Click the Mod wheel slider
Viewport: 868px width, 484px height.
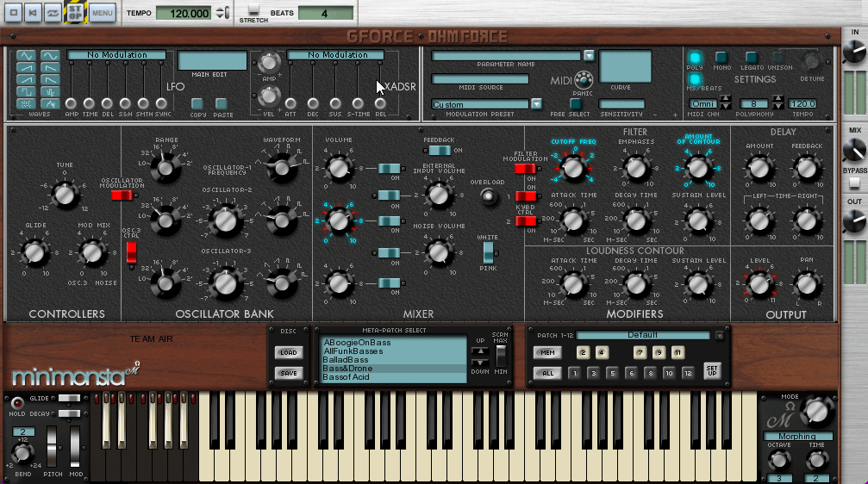point(76,444)
